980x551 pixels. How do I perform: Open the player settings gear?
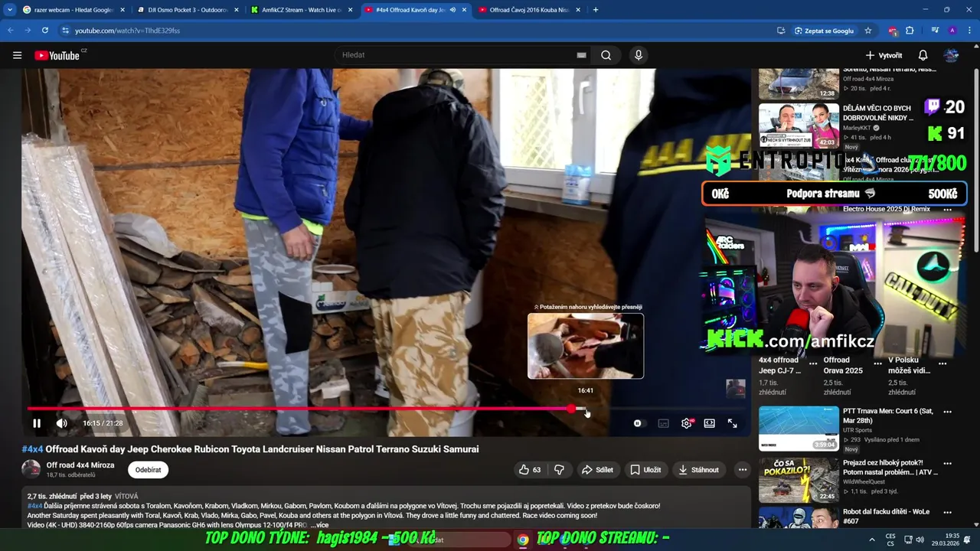point(687,423)
